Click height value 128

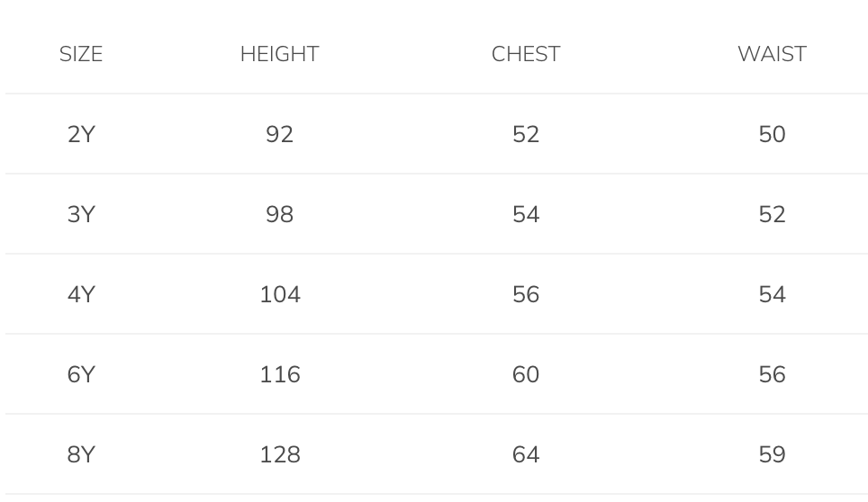coord(279,454)
